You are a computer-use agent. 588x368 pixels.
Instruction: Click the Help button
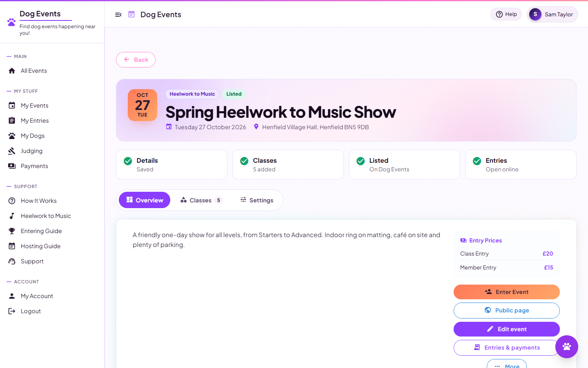point(506,14)
